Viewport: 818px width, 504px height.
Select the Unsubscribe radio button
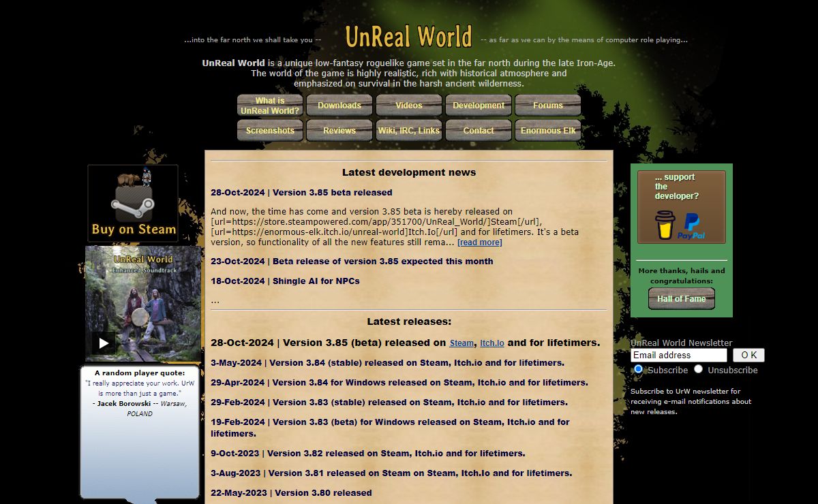coord(698,369)
